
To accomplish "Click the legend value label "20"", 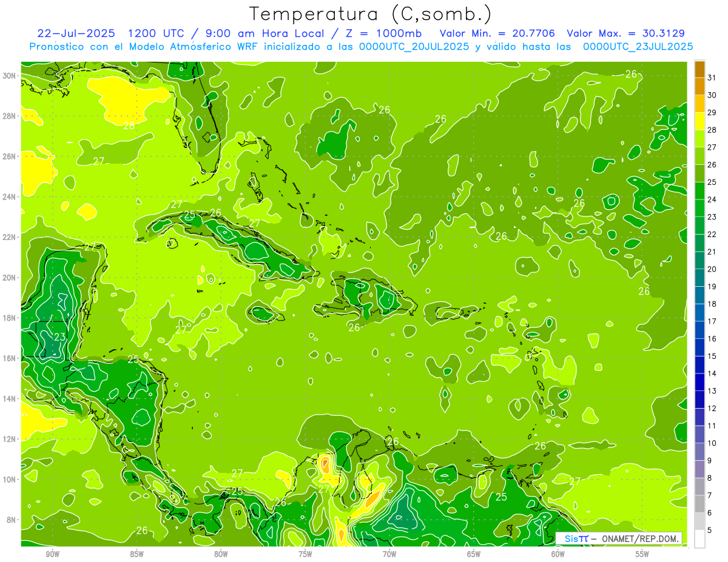I will [x=712, y=269].
